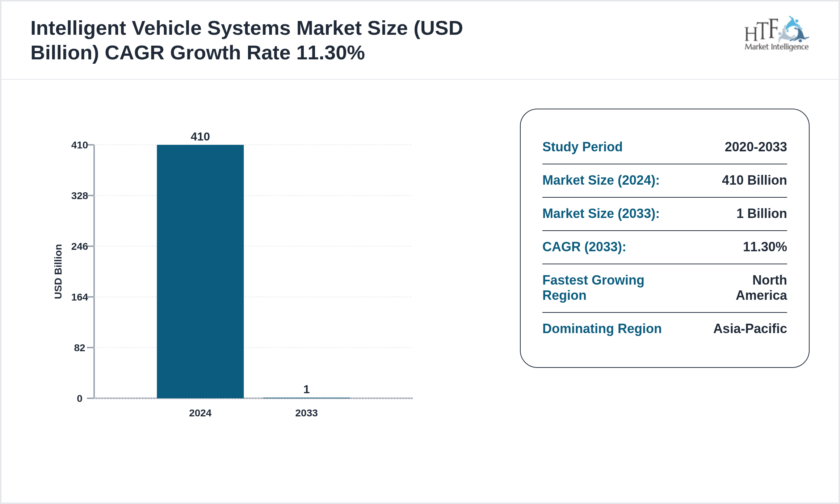Click the 2020-2033 study period value
The height and width of the screenshot is (504, 840).
756,147
